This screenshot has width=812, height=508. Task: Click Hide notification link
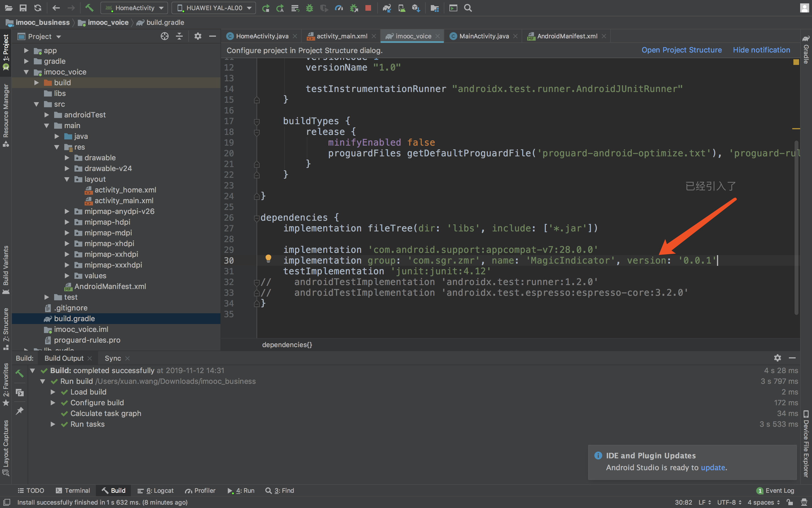coord(761,50)
